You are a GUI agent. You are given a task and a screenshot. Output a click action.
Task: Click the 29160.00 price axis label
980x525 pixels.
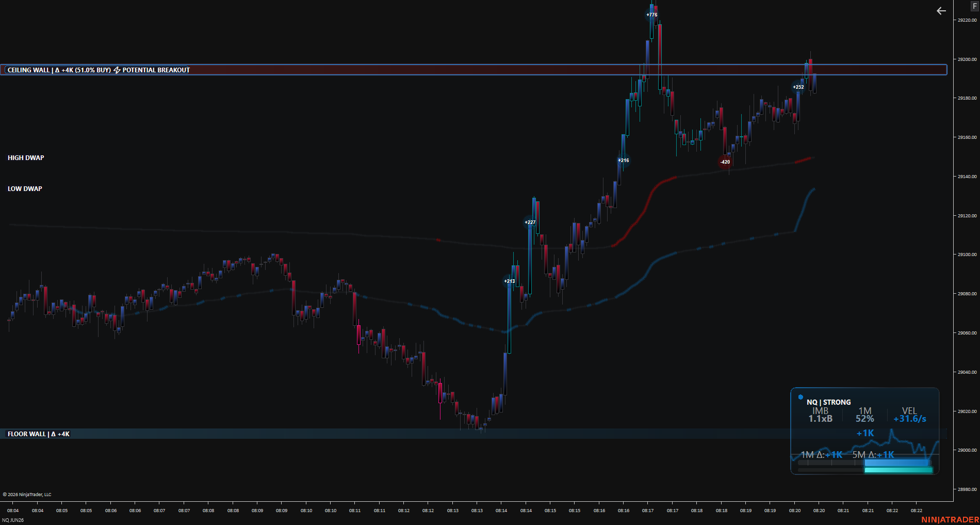point(967,137)
